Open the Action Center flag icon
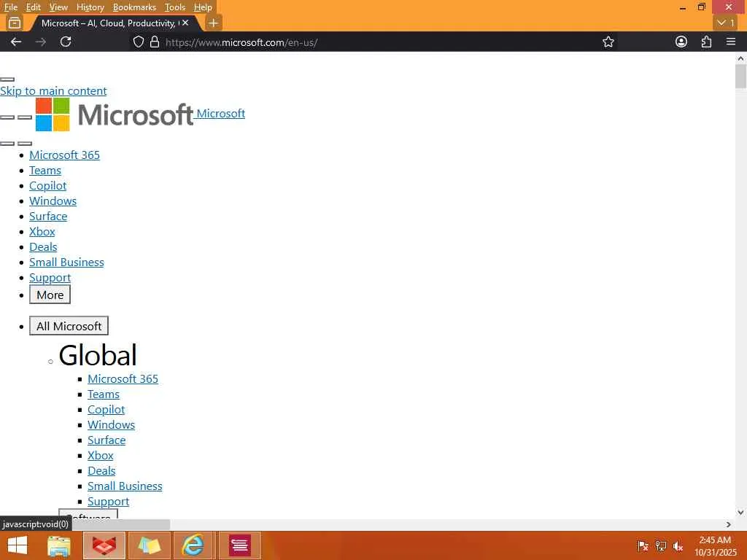 click(x=643, y=545)
